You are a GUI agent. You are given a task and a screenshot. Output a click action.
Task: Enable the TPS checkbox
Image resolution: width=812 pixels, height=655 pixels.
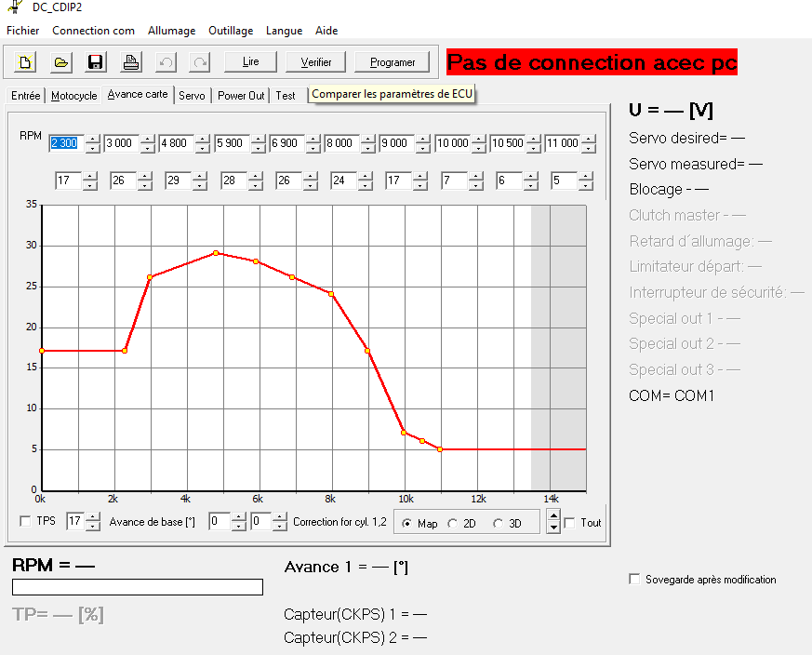click(25, 521)
